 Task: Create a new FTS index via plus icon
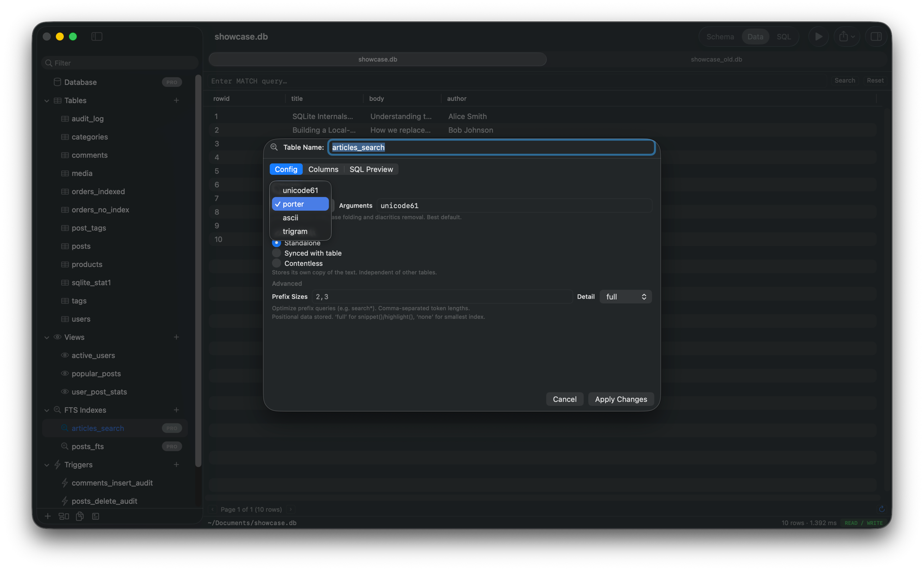(x=176, y=410)
